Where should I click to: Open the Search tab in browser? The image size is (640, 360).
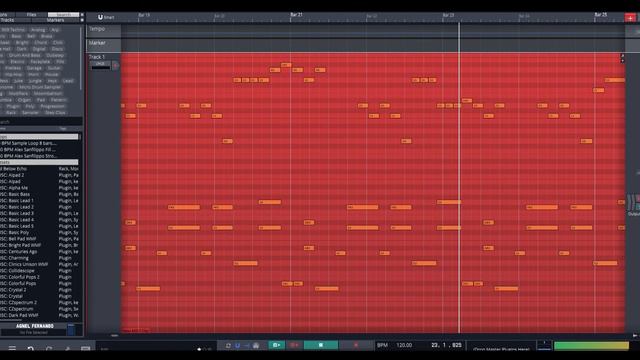pos(63,15)
